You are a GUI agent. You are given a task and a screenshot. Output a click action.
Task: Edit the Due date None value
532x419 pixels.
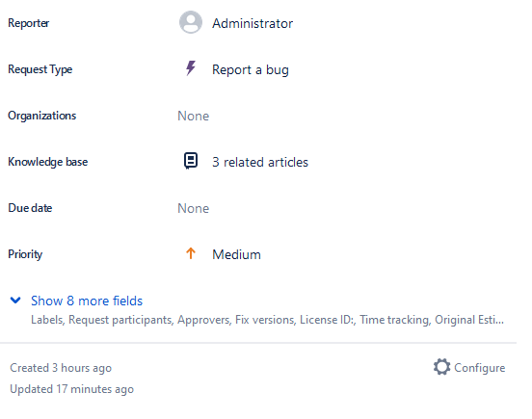(194, 208)
